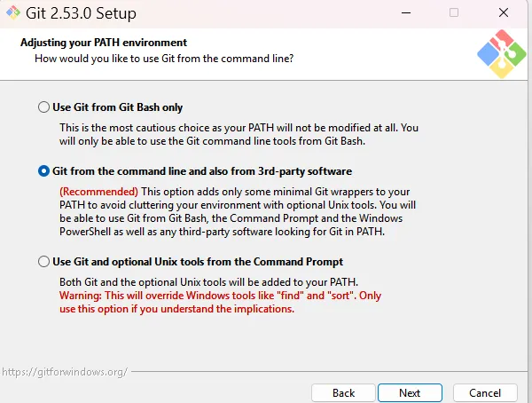The width and height of the screenshot is (532, 403).
Task: Click the "Use Git from Git Bash only" label text
Action: pos(117,107)
